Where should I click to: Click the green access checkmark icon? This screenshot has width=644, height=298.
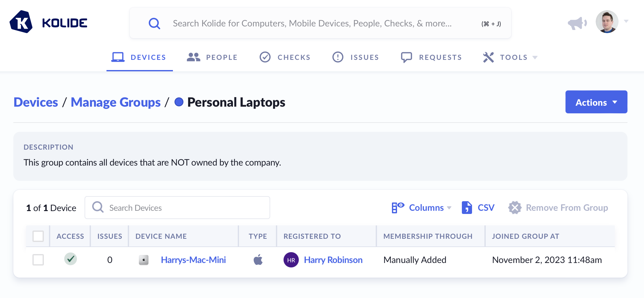(x=71, y=259)
